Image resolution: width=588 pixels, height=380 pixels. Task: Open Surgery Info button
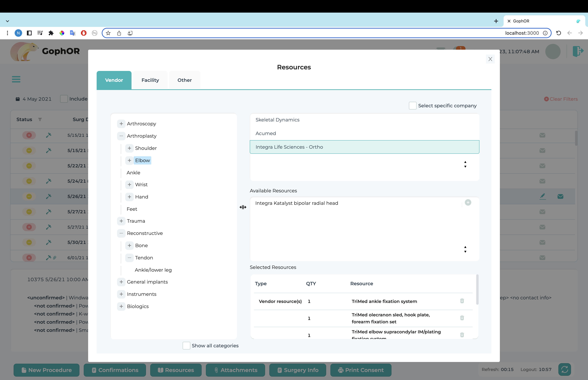click(298, 370)
